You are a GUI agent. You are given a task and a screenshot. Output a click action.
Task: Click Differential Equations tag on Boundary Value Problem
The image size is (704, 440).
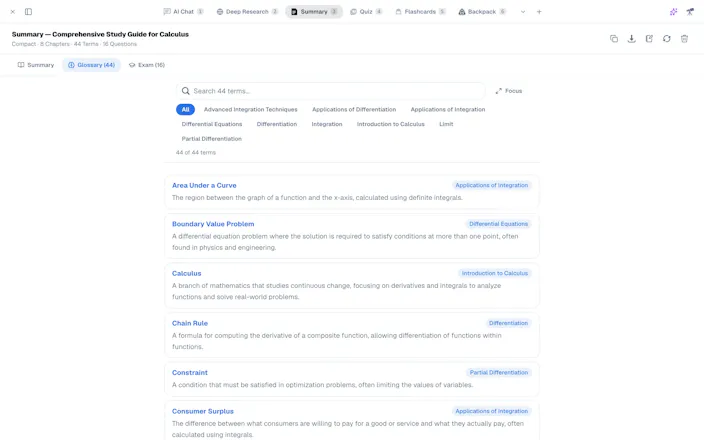tap(498, 224)
